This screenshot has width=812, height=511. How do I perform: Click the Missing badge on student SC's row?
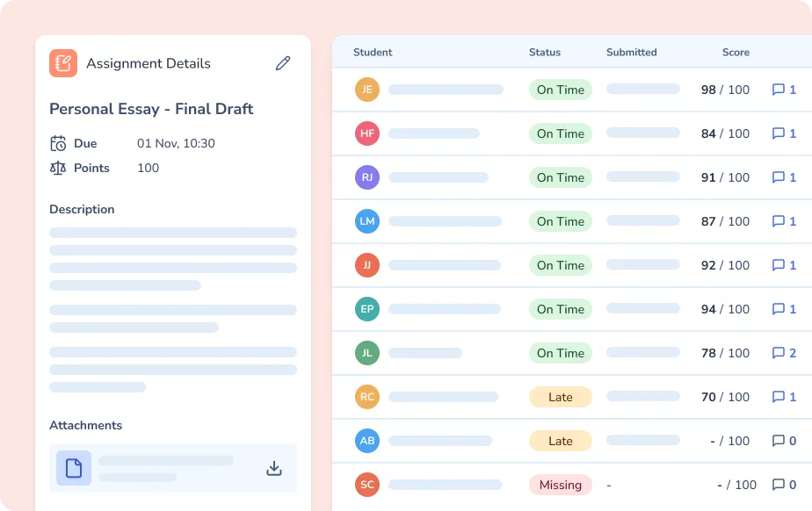click(x=560, y=485)
